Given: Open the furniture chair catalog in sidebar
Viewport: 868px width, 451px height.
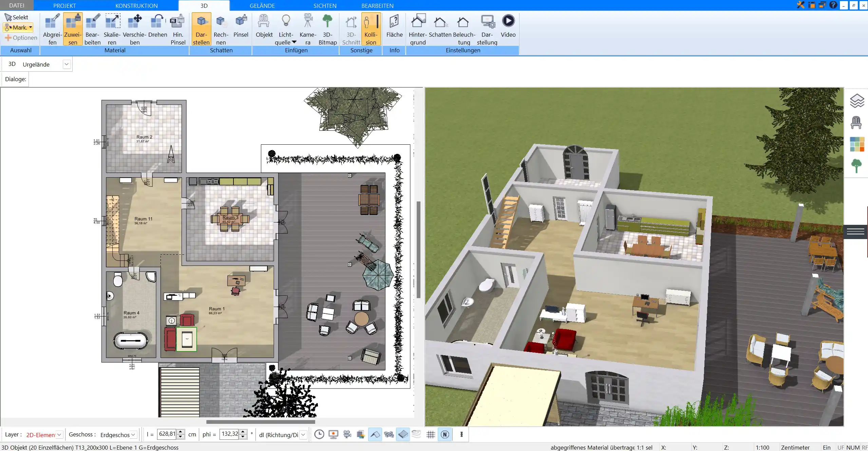Looking at the screenshot, I should [856, 122].
